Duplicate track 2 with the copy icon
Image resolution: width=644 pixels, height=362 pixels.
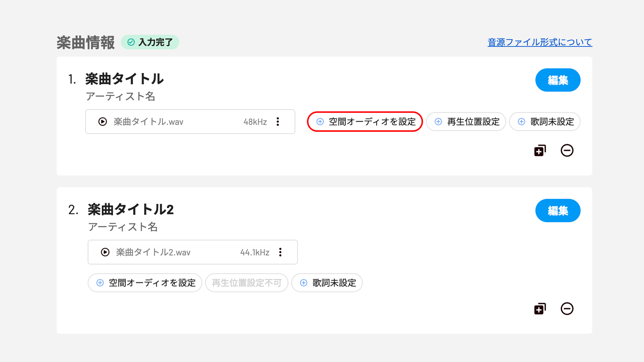coord(540,309)
